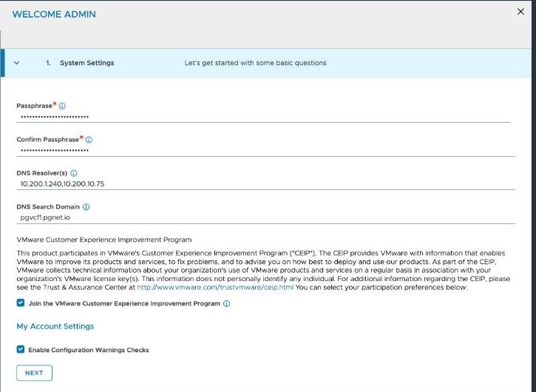Open info tooltip beside Confirm Passphrase label
The height and width of the screenshot is (392, 536).
tap(89, 140)
